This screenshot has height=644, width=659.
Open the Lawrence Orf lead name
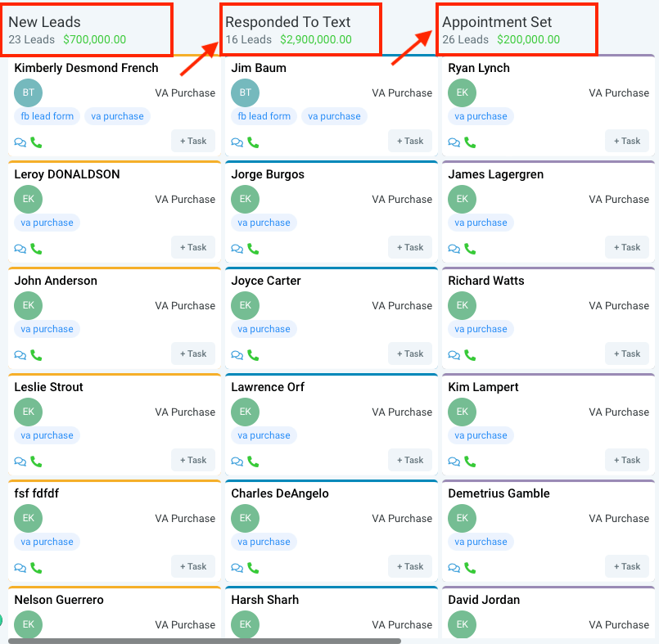[268, 386]
